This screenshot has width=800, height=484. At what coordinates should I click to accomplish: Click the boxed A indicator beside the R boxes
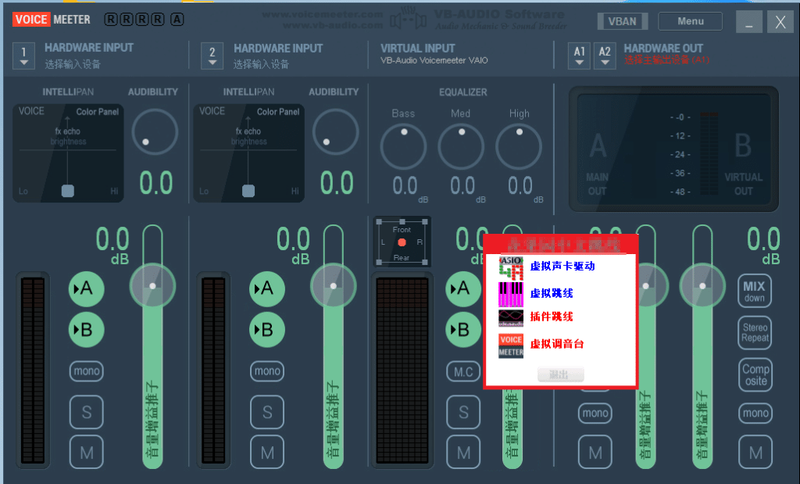pyautogui.click(x=177, y=19)
